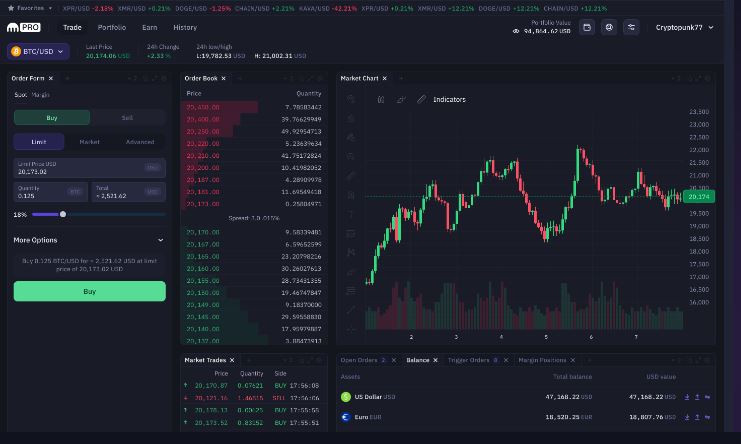This screenshot has height=444, width=741.
Task: Expand the Cryptopunk77 account menu
Action: (685, 28)
